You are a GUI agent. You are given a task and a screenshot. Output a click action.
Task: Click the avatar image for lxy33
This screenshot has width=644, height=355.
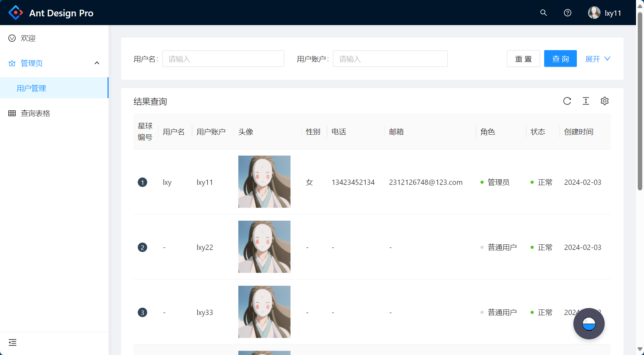[264, 312]
